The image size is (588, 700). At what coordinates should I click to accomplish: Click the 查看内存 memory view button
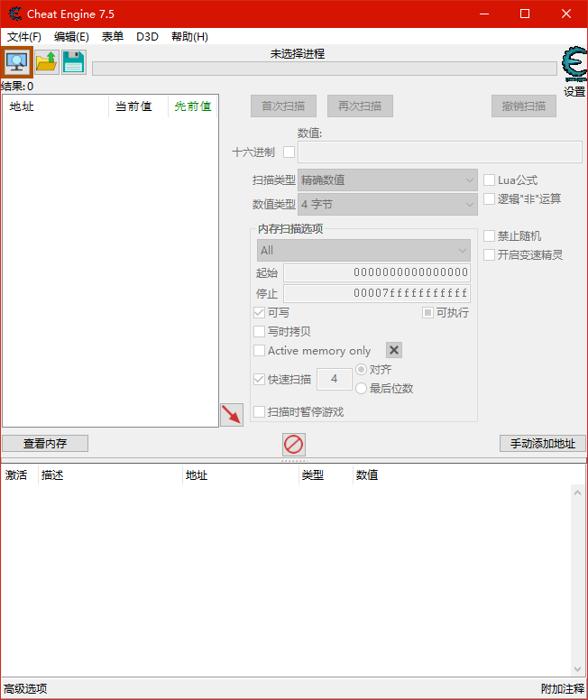45,443
